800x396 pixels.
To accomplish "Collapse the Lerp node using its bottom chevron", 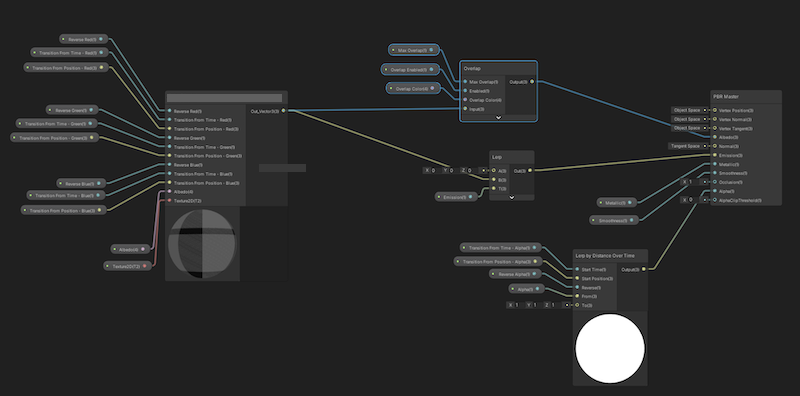I will click(512, 197).
